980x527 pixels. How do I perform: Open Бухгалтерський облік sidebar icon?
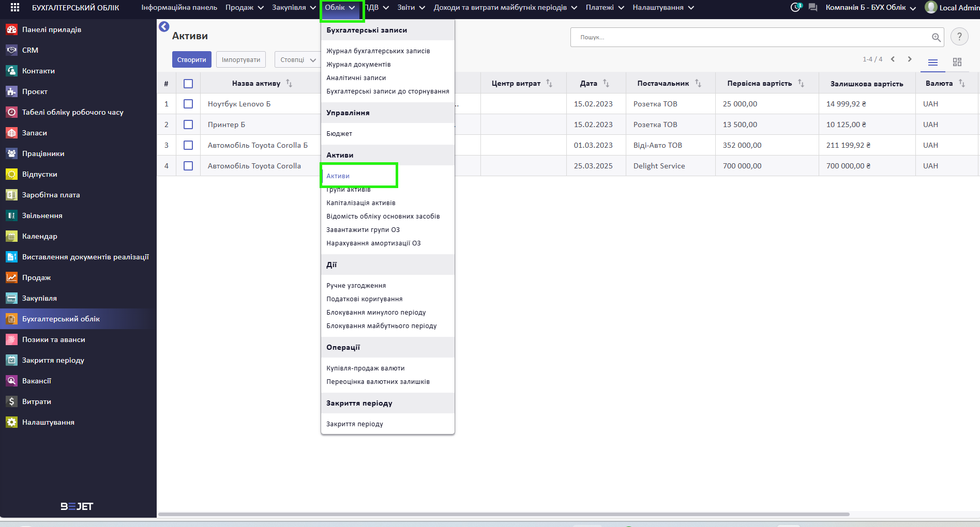point(11,319)
